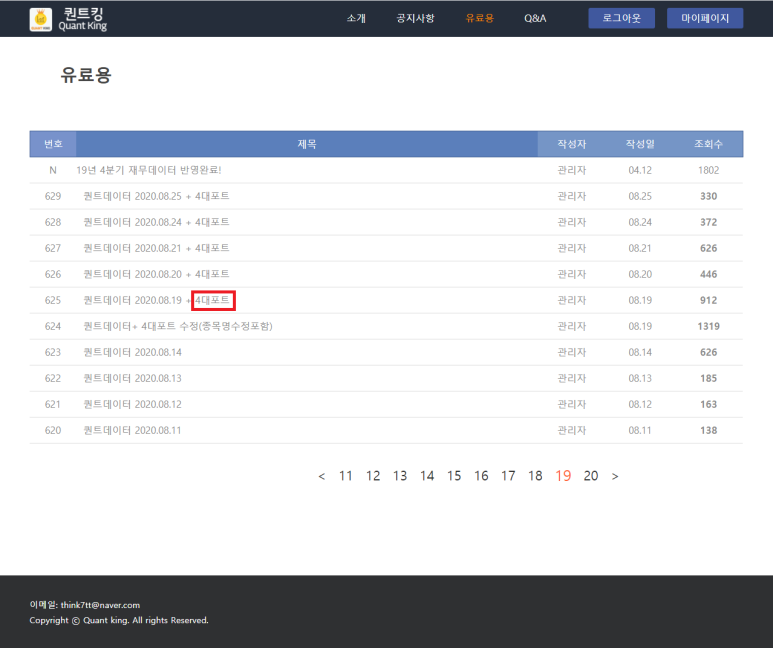Go to page 11
Screen dimensions: 773x648
pyautogui.click(x=346, y=476)
